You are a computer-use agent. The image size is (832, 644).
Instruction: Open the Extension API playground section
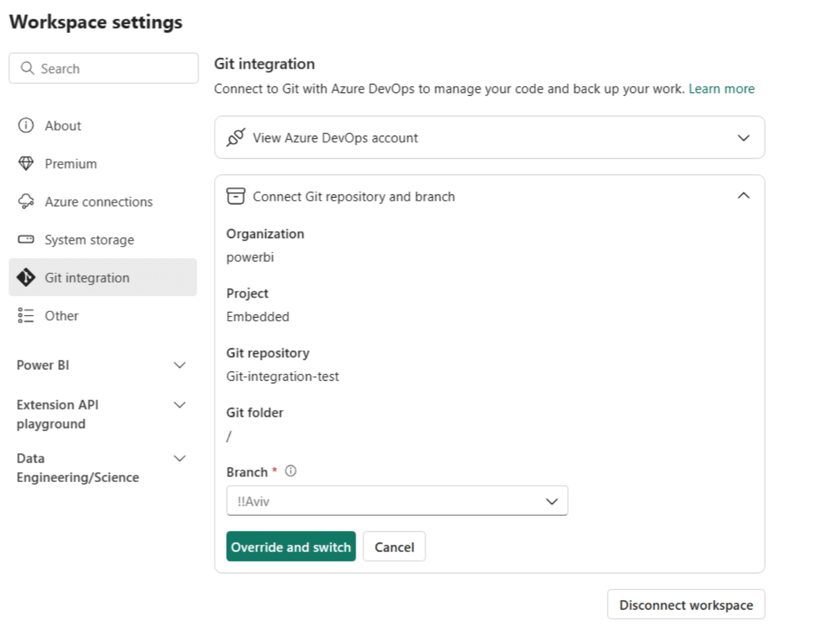[x=180, y=405]
